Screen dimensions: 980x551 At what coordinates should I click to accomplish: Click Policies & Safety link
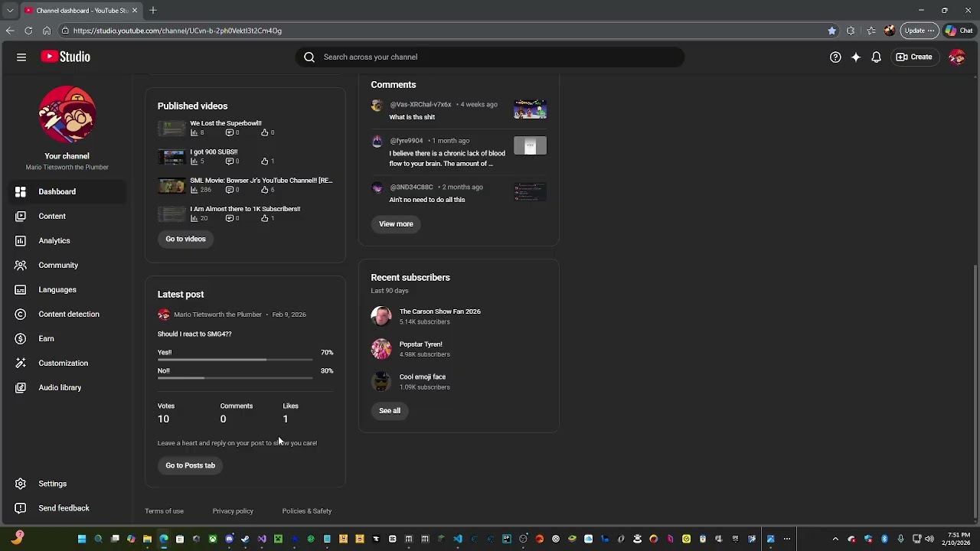pos(306,511)
